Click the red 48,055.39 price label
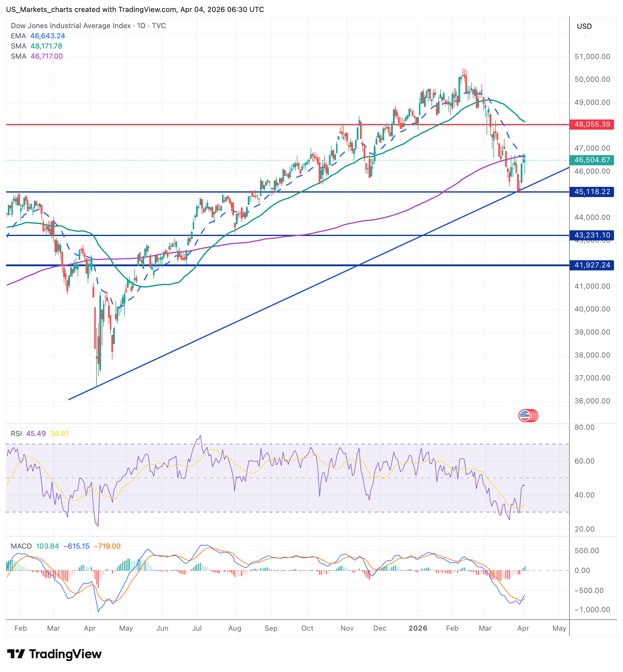The image size is (623, 672). (x=591, y=125)
